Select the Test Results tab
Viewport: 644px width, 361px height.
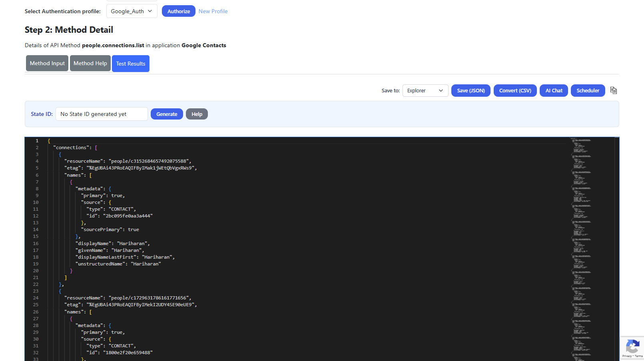click(131, 64)
